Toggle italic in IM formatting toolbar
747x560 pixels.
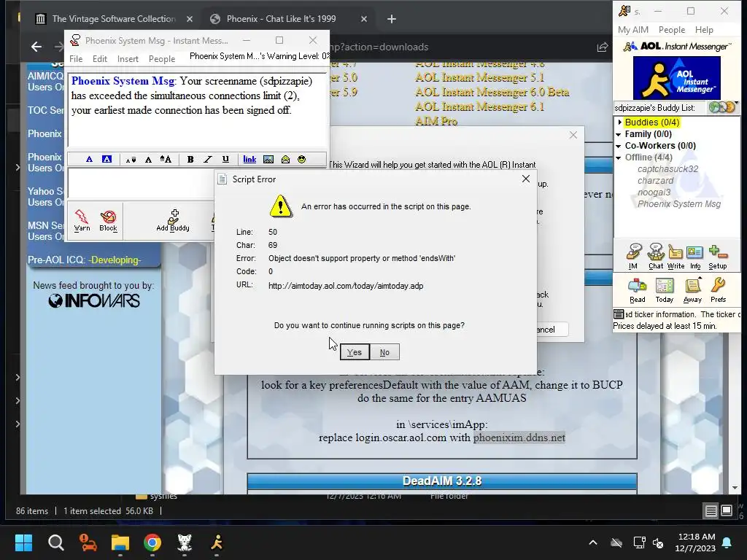(x=208, y=160)
